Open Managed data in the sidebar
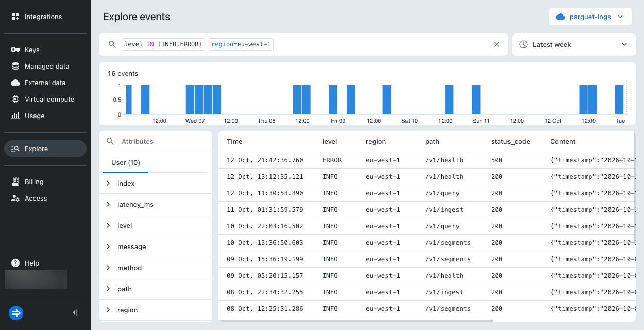 click(x=45, y=66)
